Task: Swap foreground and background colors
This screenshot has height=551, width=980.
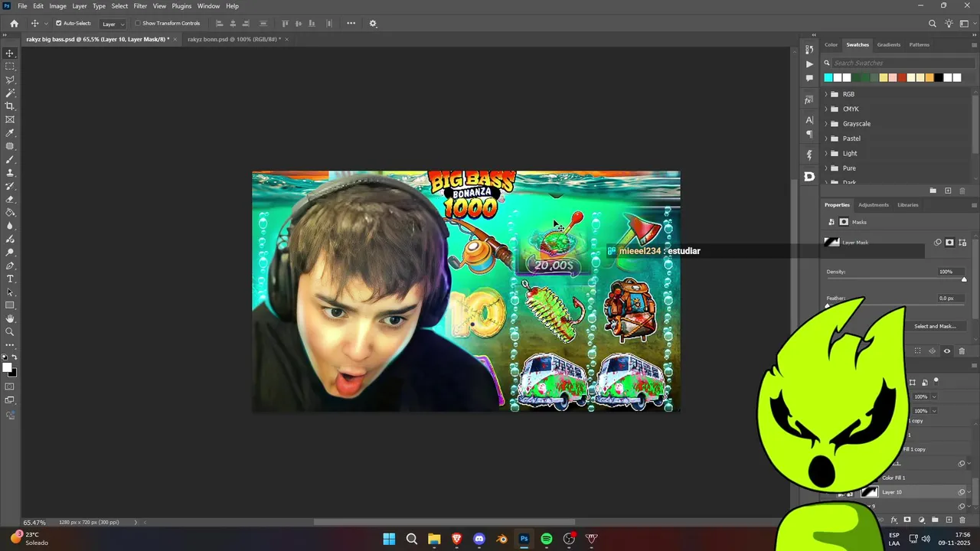Action: (x=14, y=357)
